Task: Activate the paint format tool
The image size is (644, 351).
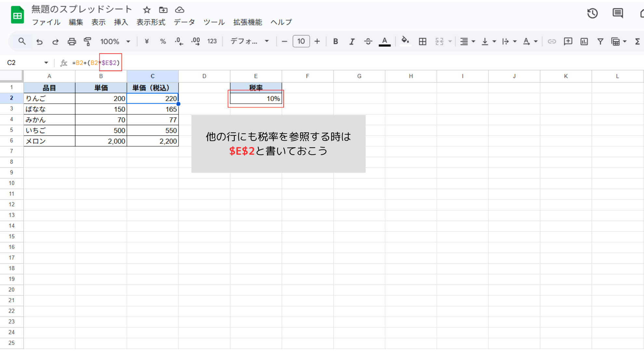Action: (87, 42)
